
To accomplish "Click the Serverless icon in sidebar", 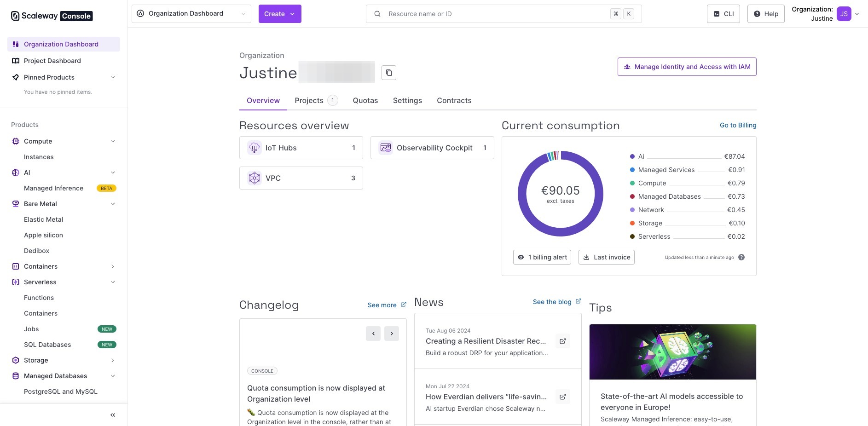I will (x=16, y=282).
